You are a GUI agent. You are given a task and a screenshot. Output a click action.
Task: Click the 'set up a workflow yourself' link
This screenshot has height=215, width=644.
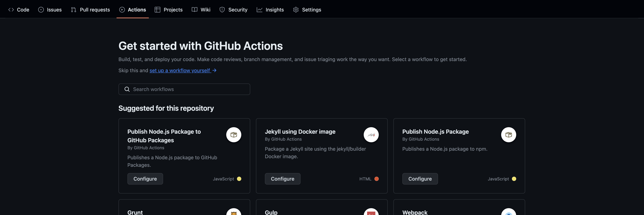click(x=180, y=71)
